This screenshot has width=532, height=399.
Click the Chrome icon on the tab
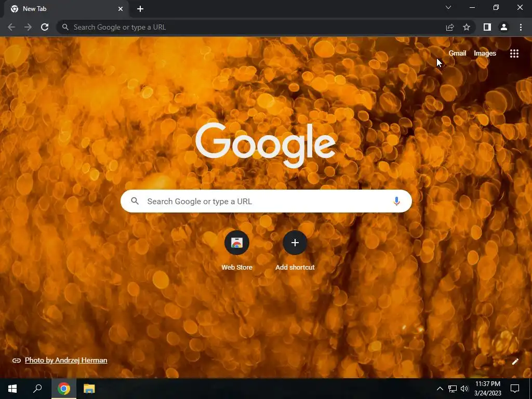click(x=15, y=9)
